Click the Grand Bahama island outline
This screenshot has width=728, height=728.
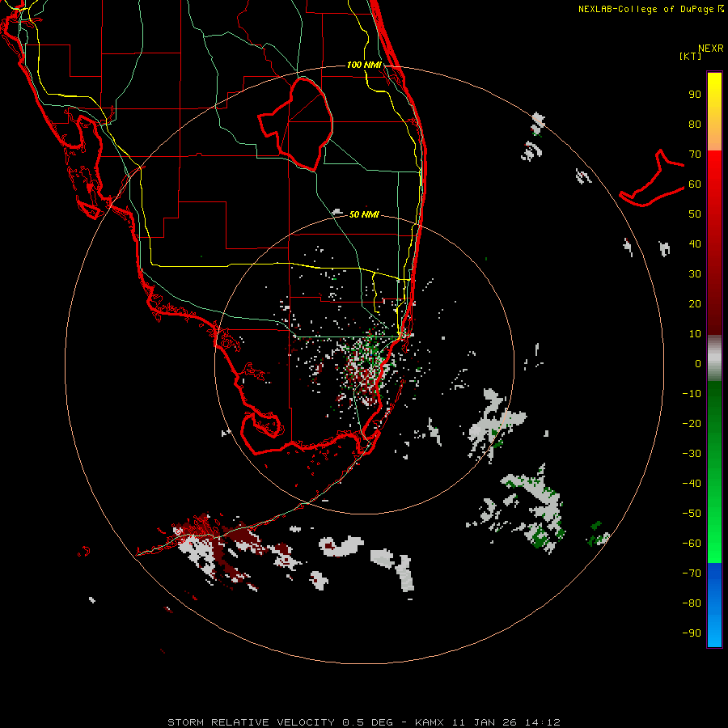pos(652,179)
